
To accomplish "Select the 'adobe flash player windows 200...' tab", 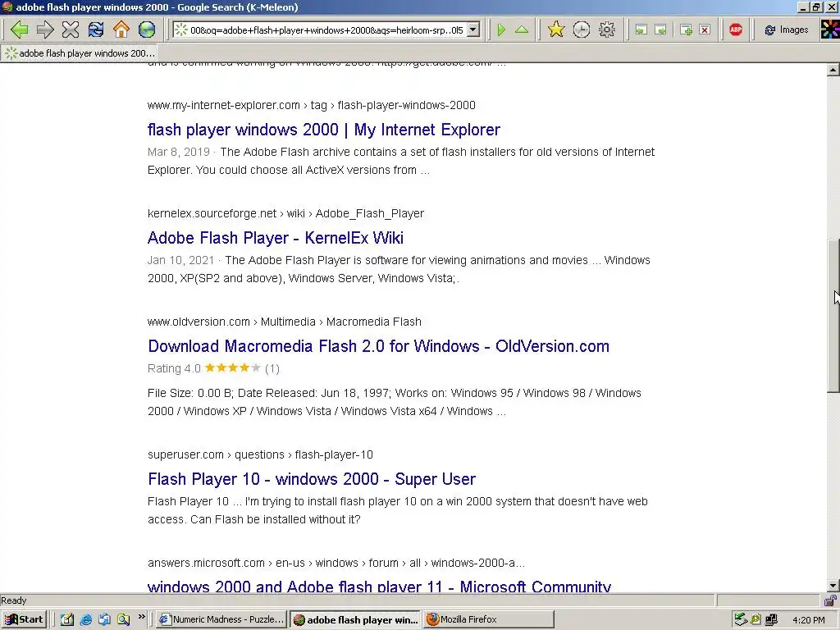I will tap(80, 53).
